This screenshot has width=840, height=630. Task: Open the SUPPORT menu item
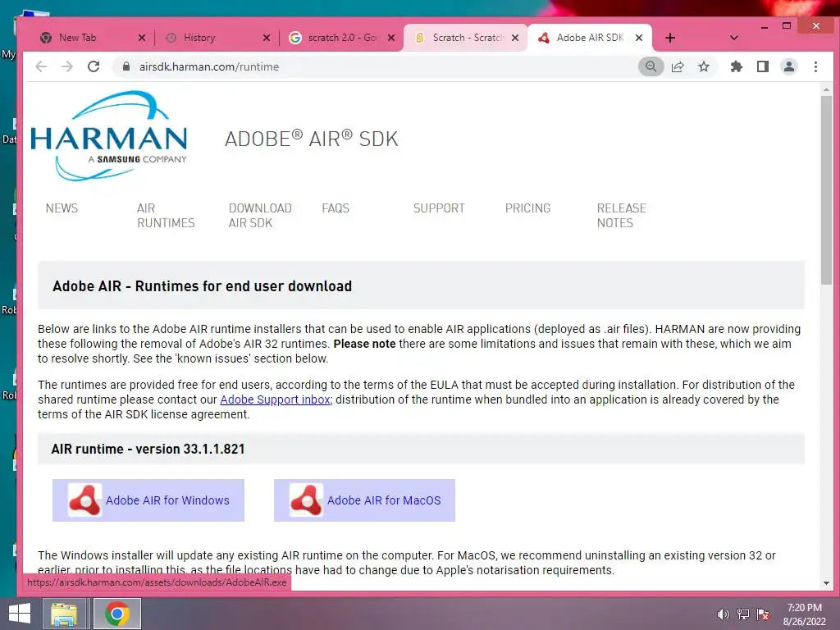[x=439, y=208]
